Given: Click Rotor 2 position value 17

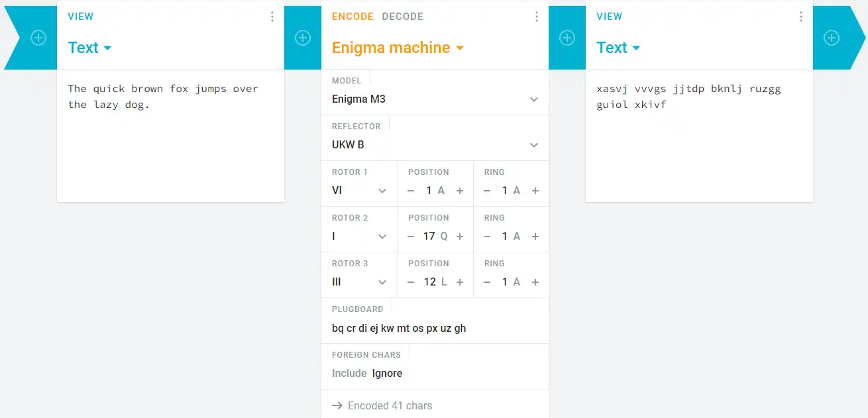Looking at the screenshot, I should (429, 236).
